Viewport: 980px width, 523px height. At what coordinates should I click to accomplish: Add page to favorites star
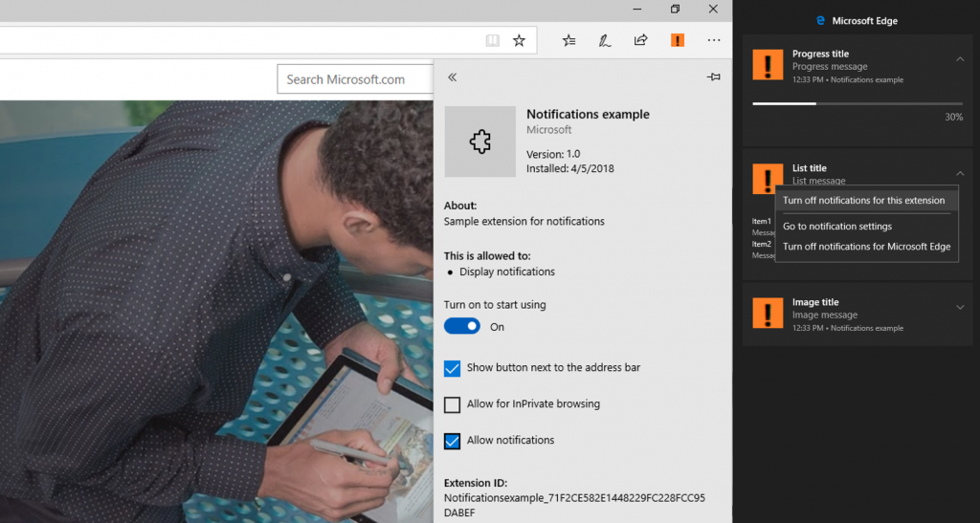coord(519,40)
